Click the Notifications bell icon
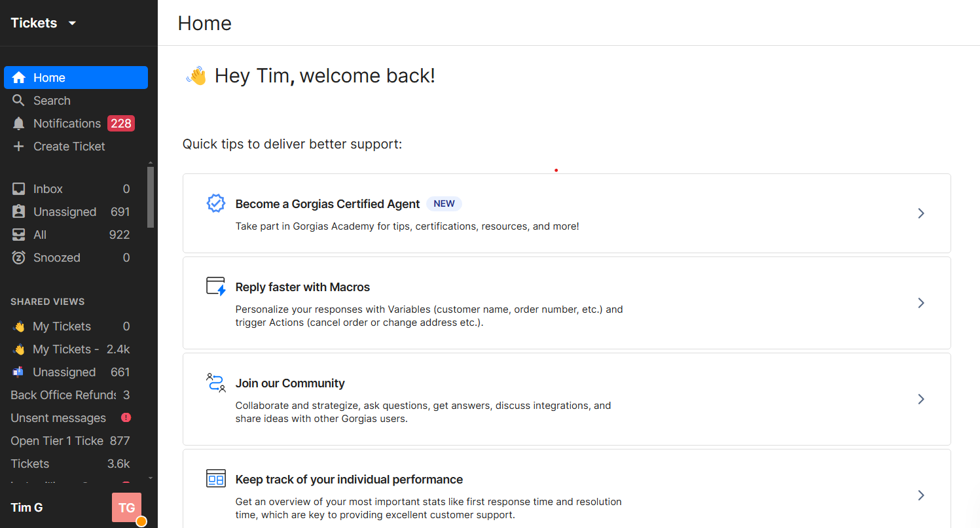The width and height of the screenshot is (980, 528). pyautogui.click(x=19, y=124)
